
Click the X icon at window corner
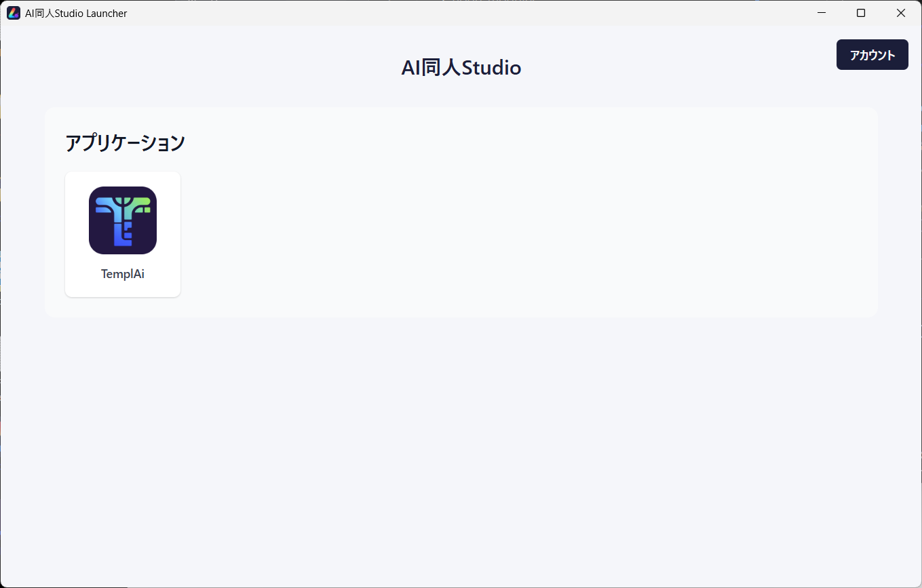[901, 13]
